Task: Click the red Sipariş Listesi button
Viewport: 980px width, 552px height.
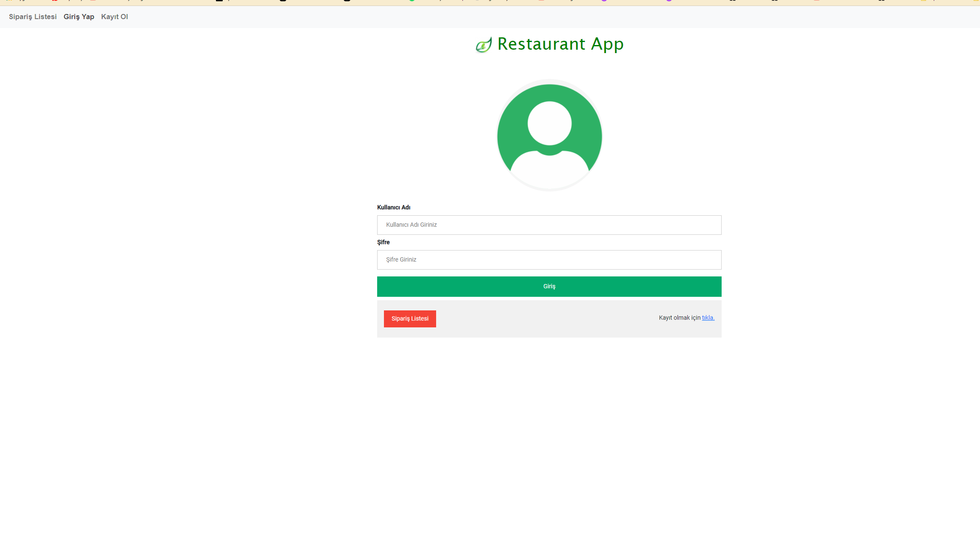Action: pos(409,318)
